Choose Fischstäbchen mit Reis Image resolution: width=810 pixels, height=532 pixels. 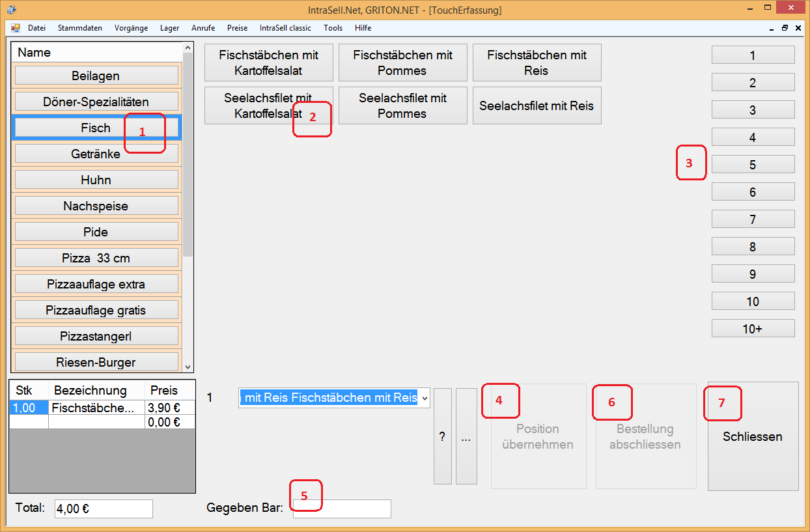(x=537, y=63)
